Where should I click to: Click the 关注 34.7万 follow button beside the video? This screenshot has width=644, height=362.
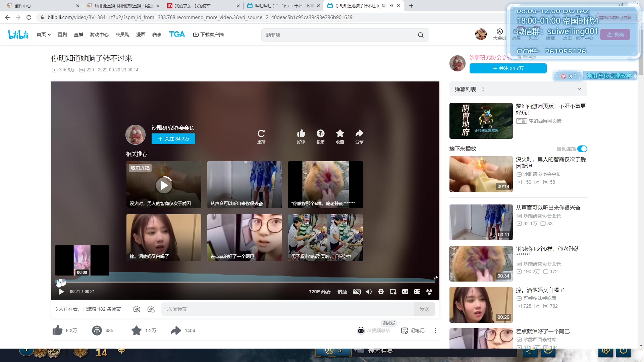(x=508, y=68)
